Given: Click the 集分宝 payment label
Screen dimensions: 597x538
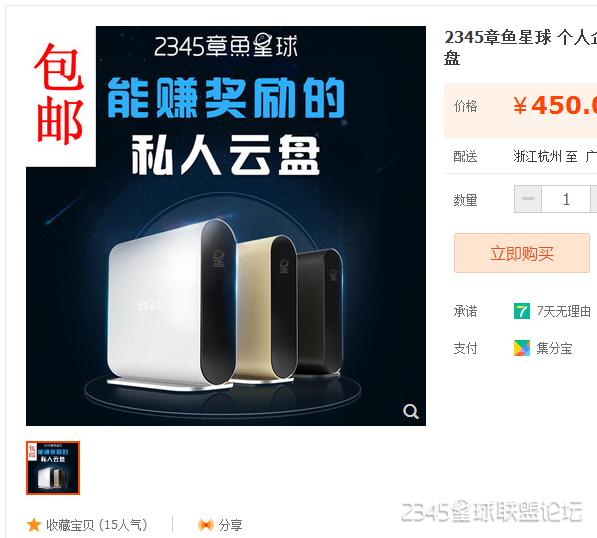Looking at the screenshot, I should 554,348.
